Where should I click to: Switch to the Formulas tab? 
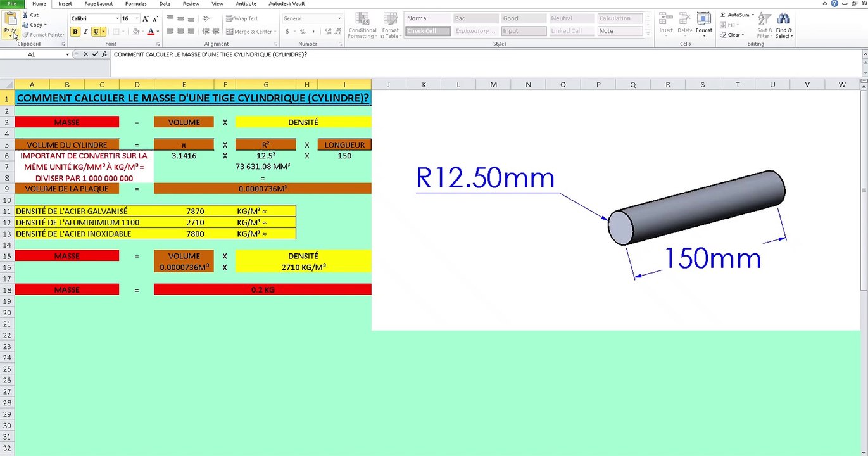[135, 4]
